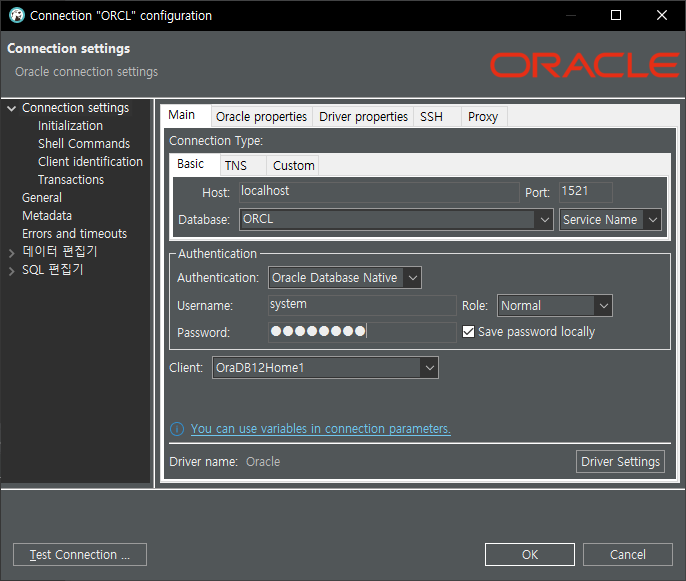Open Driver Settings
The height and width of the screenshot is (581, 686).
pyautogui.click(x=620, y=462)
